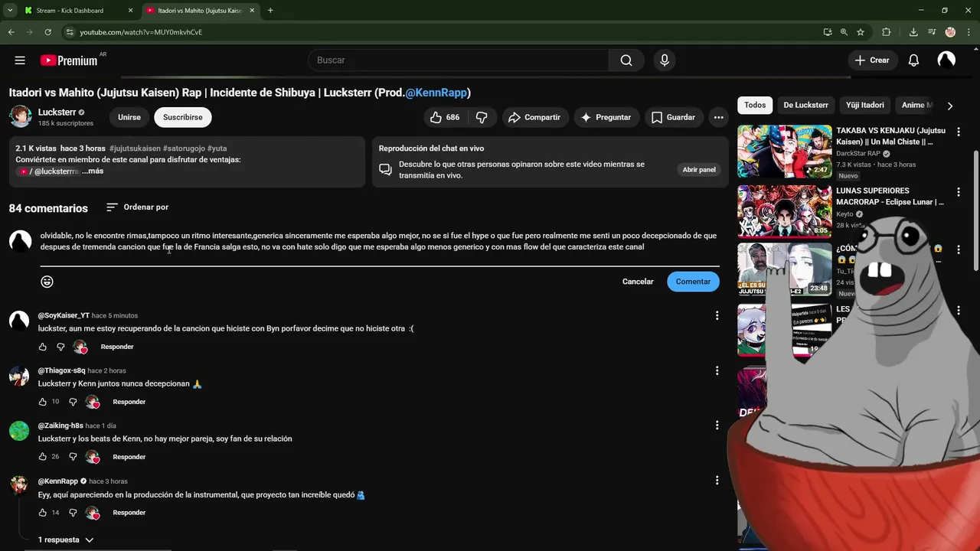Like @KennRapp's comment
Viewport: 980px width, 551px height.
click(x=42, y=513)
